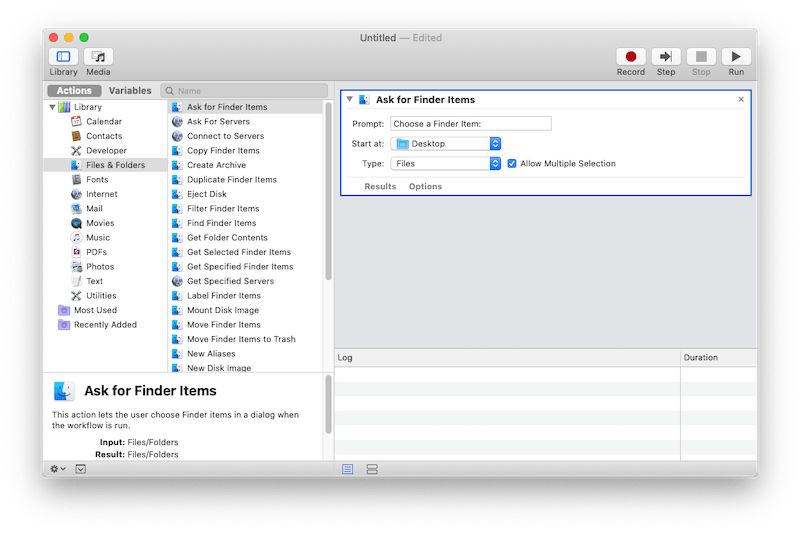Select the Music category

[x=97, y=238]
